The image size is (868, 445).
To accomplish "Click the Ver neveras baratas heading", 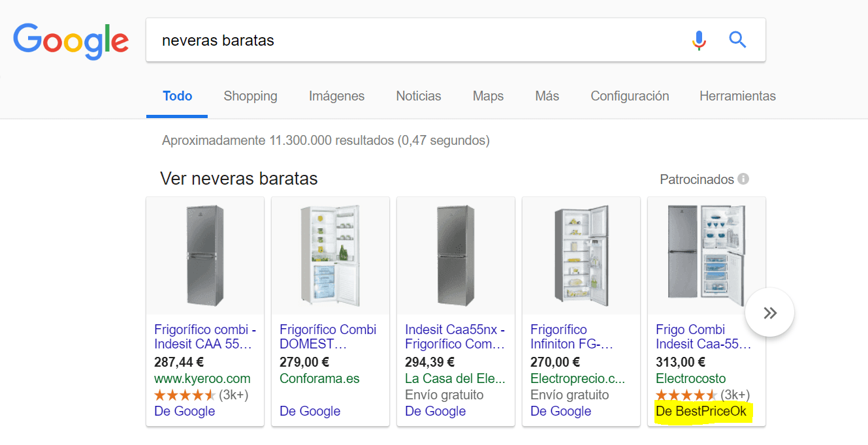I will [x=239, y=179].
